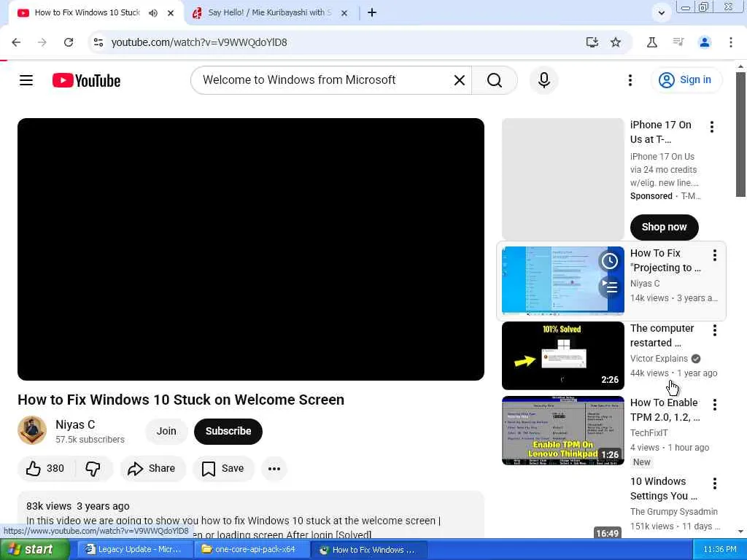Start voice search with the microphone icon
This screenshot has height=560, width=747.
tap(544, 80)
